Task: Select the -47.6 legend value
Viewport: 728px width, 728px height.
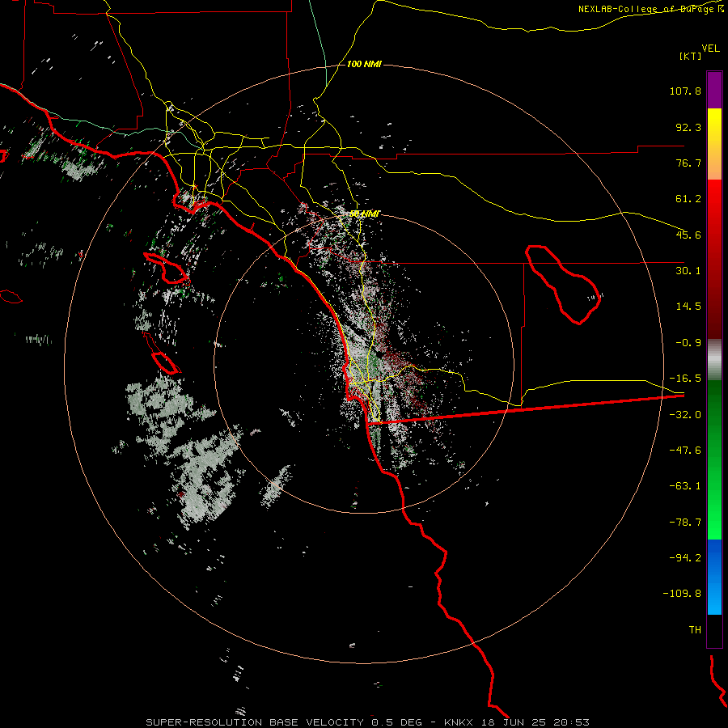Action: pos(685,451)
